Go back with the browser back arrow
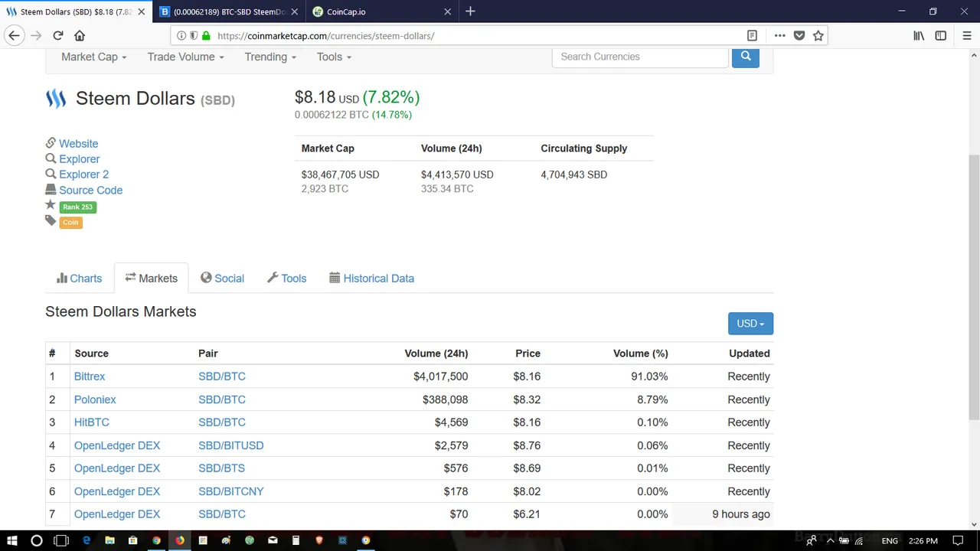The height and width of the screenshot is (551, 980). pos(14,35)
